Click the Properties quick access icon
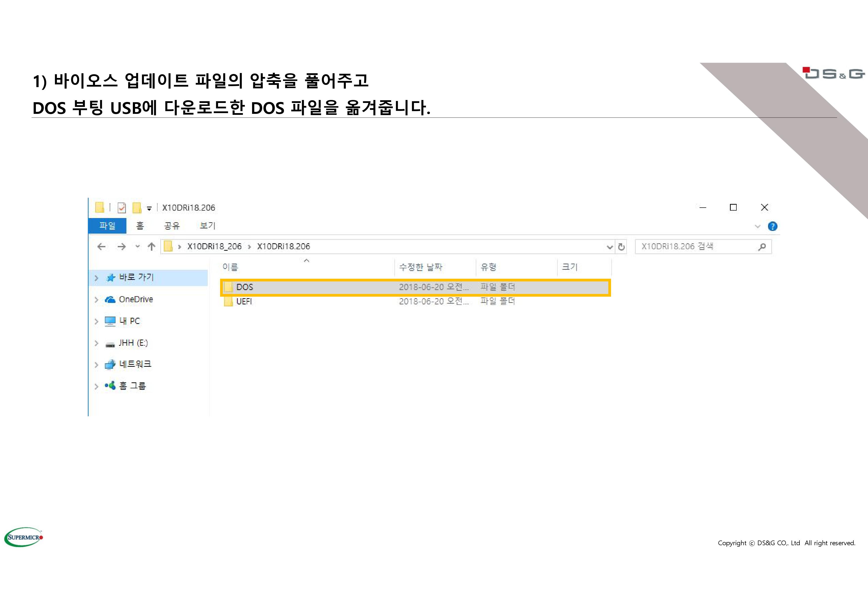Screen dimensions: 868x614 point(122,208)
